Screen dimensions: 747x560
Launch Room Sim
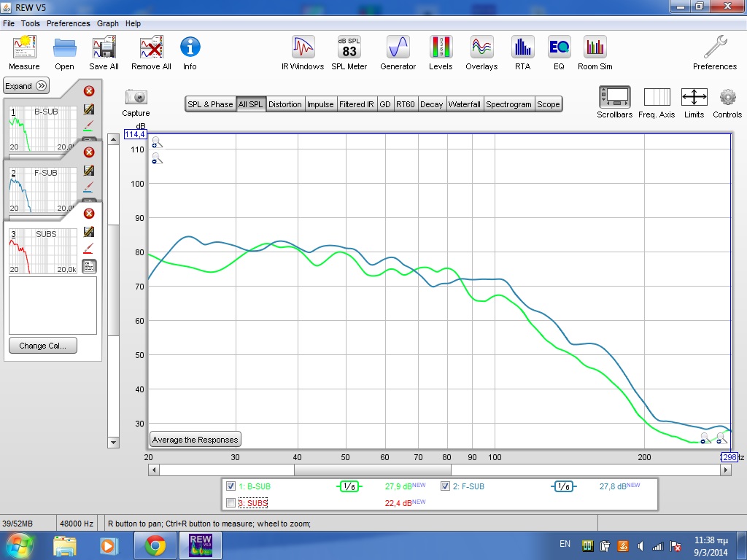[595, 52]
